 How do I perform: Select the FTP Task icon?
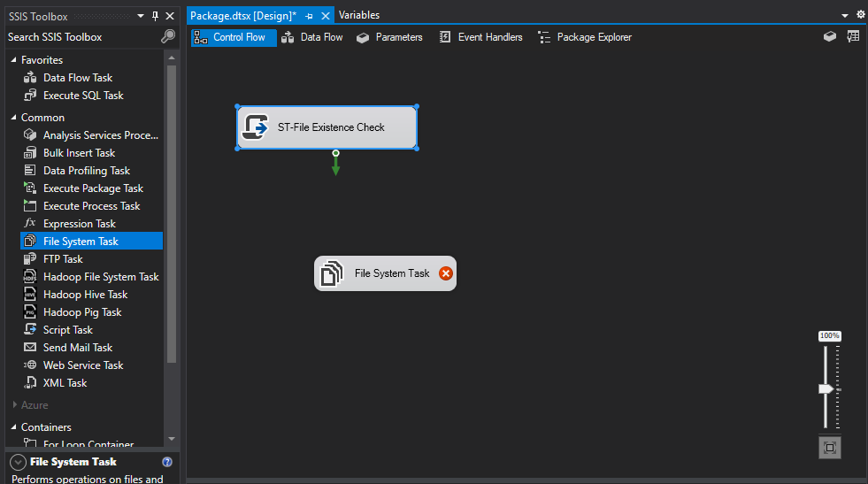point(30,258)
